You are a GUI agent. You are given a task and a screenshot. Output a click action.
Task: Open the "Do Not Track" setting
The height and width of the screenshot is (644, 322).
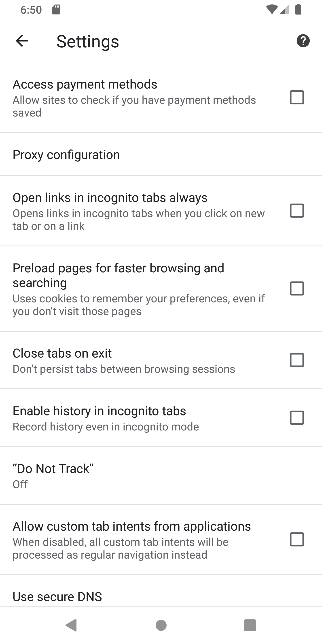(161, 475)
